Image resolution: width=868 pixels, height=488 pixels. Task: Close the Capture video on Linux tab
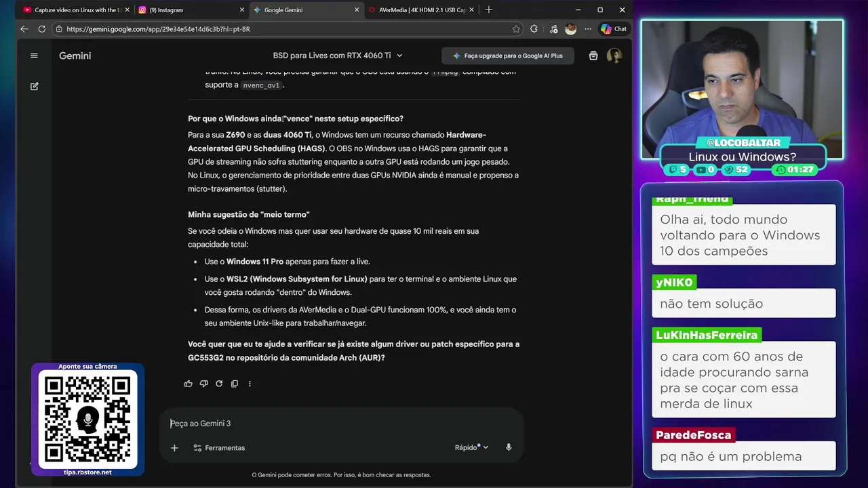point(127,10)
